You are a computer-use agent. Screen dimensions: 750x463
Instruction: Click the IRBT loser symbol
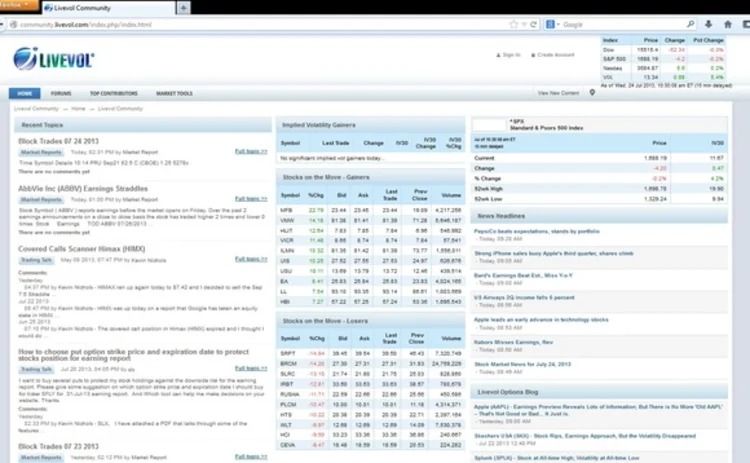(x=287, y=384)
